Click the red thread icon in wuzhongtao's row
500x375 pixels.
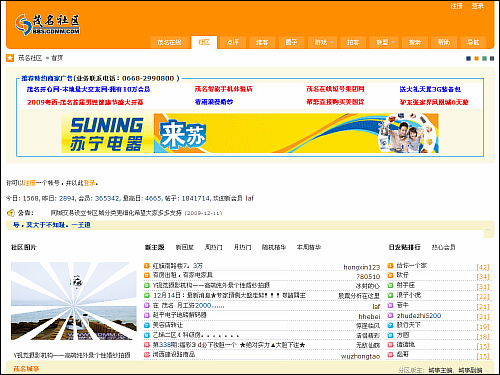(147, 355)
